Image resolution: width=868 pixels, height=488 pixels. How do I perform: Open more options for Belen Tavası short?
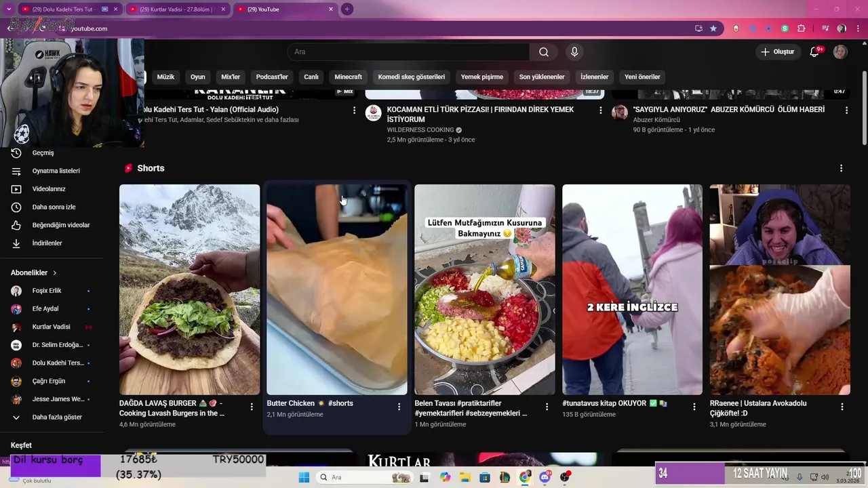coord(547,407)
